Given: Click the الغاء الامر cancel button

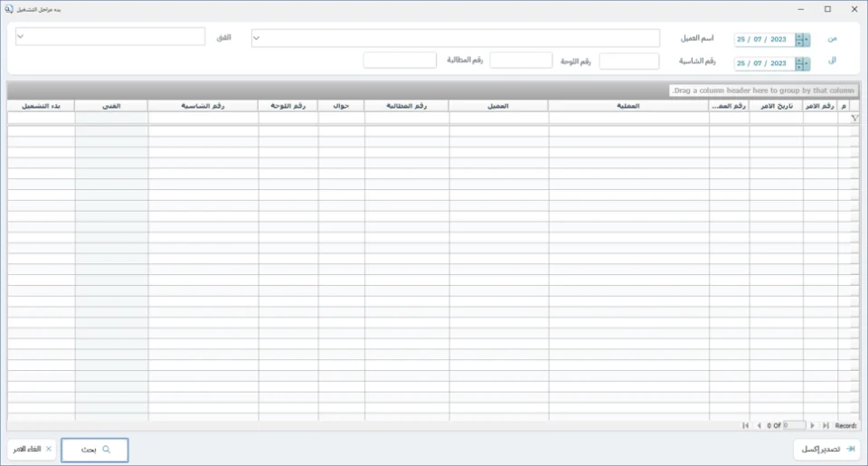Looking at the screenshot, I should 32,449.
